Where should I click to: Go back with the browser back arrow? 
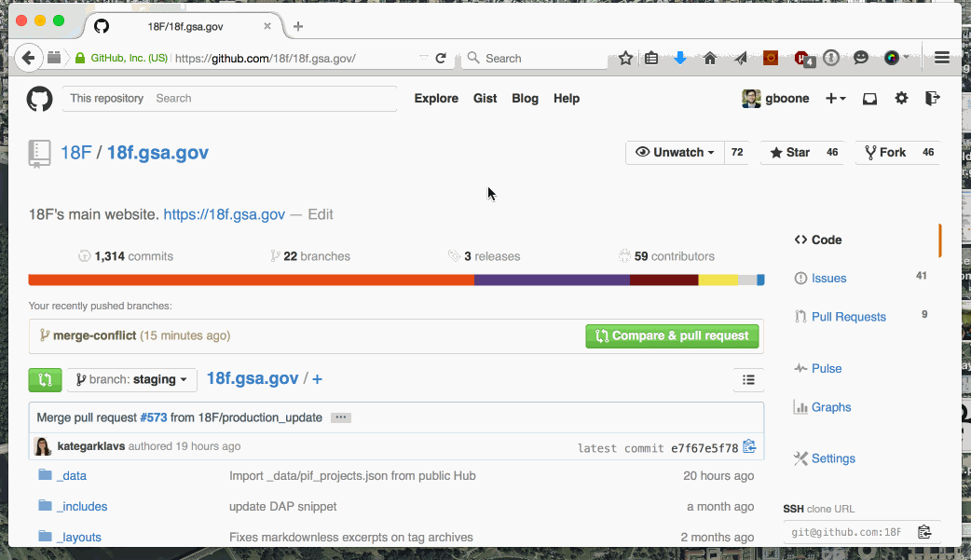pos(28,58)
